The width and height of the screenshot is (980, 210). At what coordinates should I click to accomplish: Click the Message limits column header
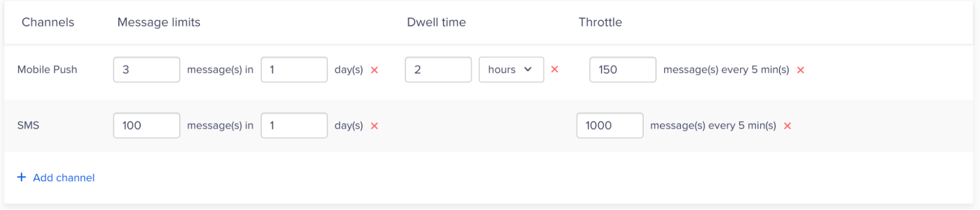159,22
